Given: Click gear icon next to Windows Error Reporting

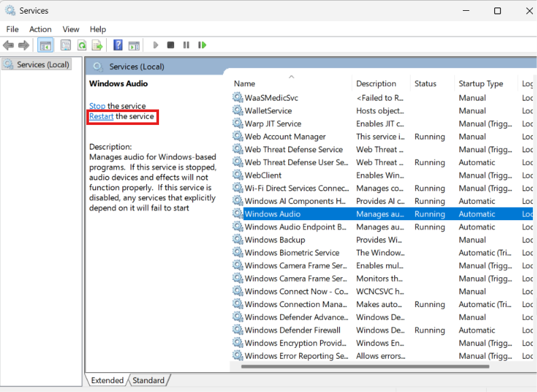Looking at the screenshot, I should pyautogui.click(x=238, y=356).
